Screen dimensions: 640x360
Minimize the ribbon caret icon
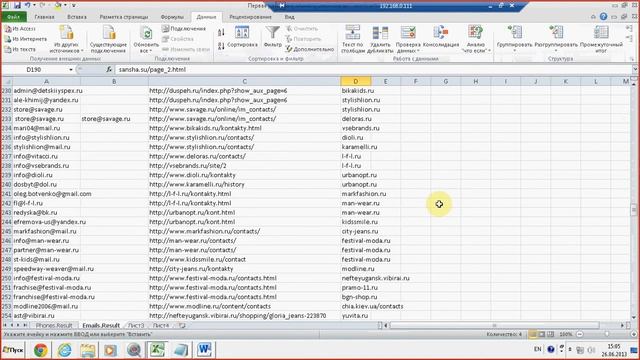click(593, 17)
